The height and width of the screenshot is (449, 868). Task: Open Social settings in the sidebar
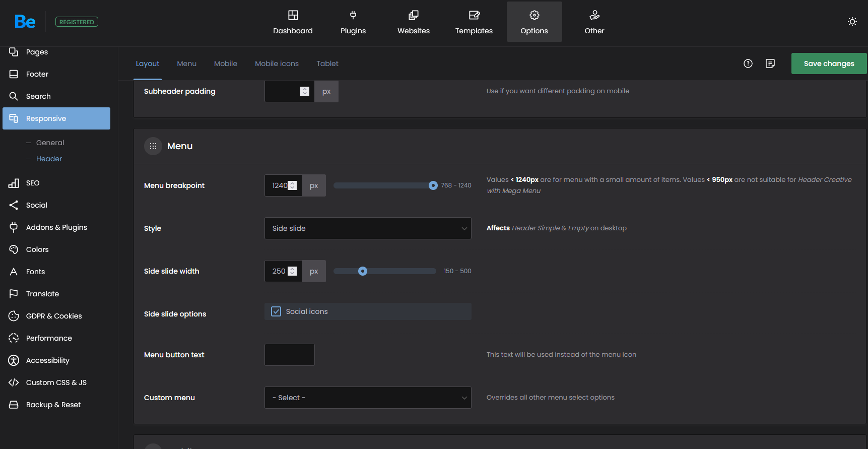pyautogui.click(x=56, y=205)
